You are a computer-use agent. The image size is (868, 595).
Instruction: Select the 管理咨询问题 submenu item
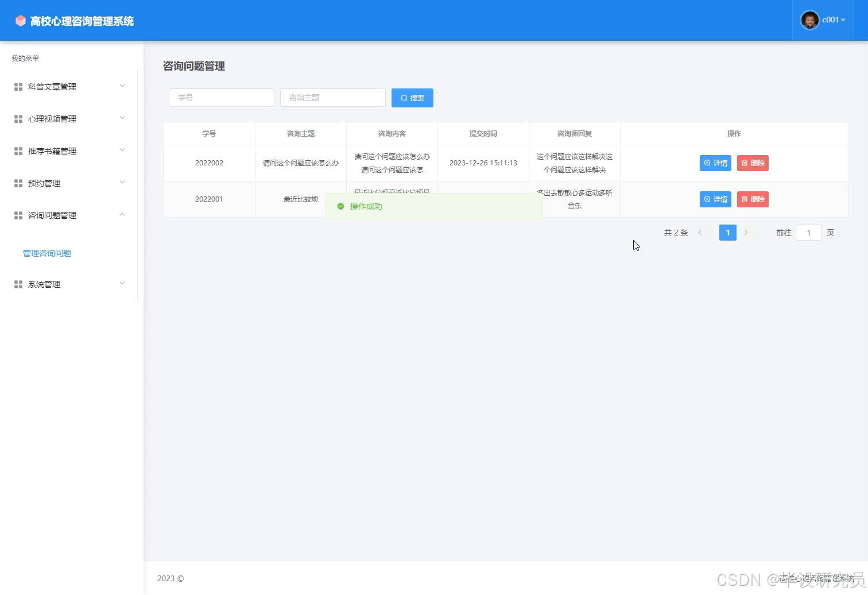[47, 253]
